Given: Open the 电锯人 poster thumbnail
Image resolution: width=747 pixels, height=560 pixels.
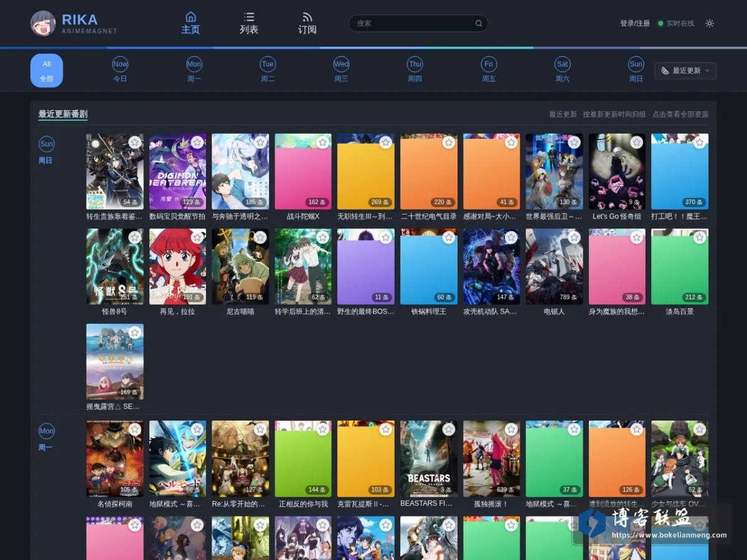Looking at the screenshot, I should coord(555,266).
